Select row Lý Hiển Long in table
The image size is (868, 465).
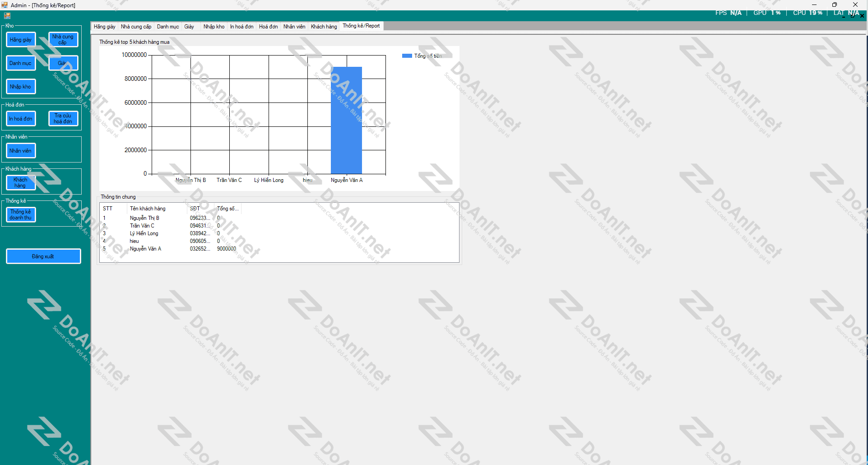(x=171, y=233)
